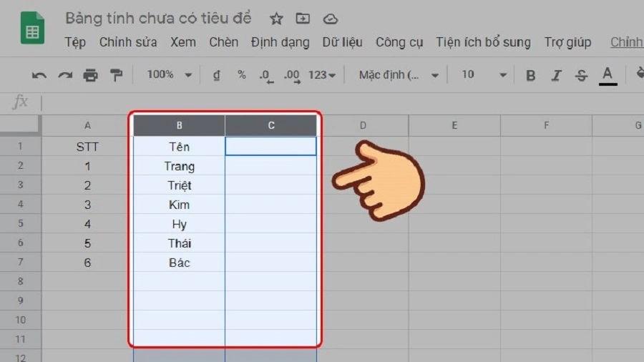Open the Trợ giúp menu
The width and height of the screenshot is (644, 362).
pos(567,42)
